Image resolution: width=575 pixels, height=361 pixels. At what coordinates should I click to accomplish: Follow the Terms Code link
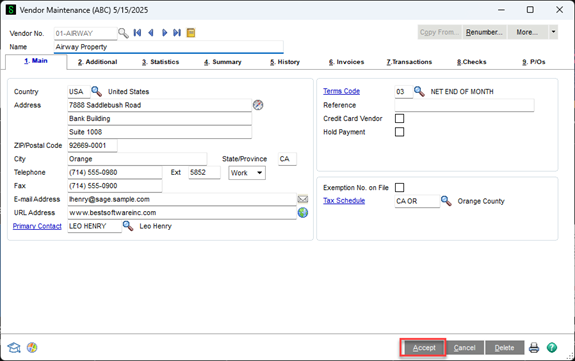coord(341,91)
